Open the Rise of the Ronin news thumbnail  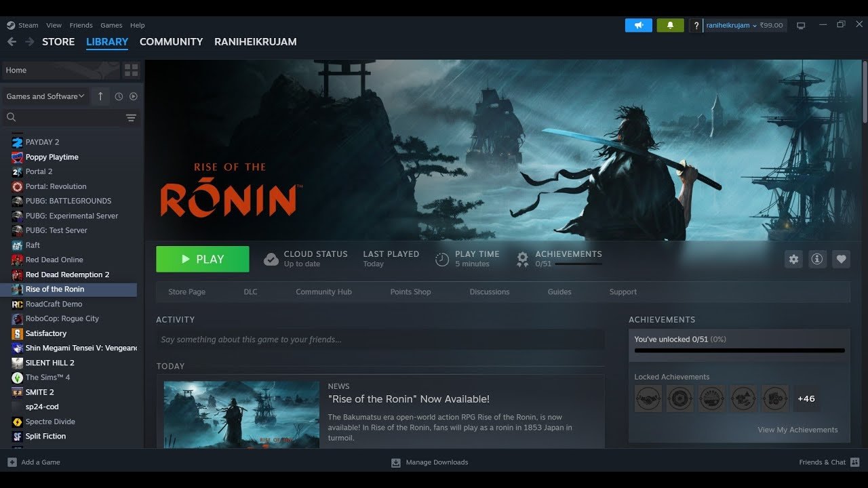241,414
